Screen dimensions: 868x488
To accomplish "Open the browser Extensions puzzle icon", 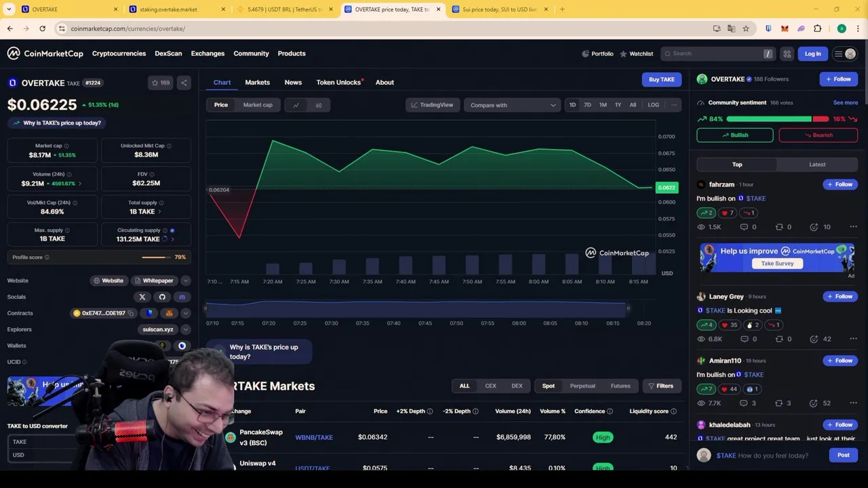I will click(817, 28).
